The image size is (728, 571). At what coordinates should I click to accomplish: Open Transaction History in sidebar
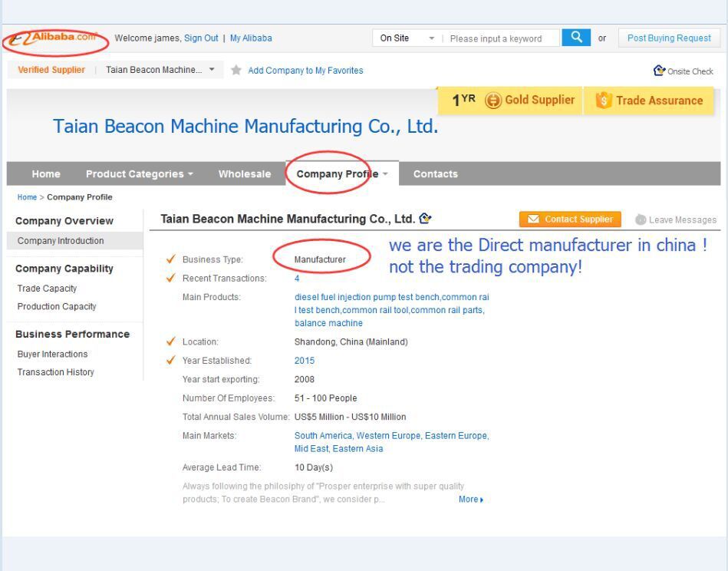[56, 372]
